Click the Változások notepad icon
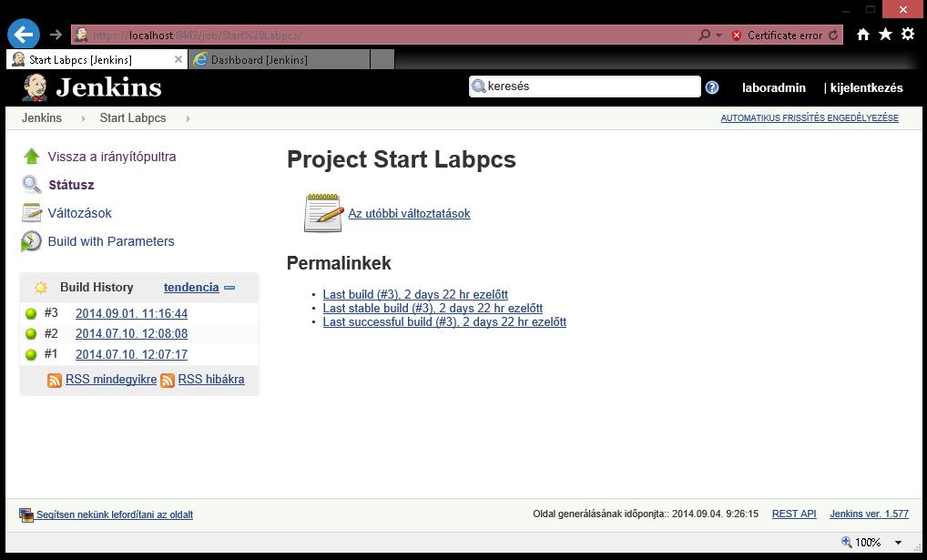 [31, 213]
